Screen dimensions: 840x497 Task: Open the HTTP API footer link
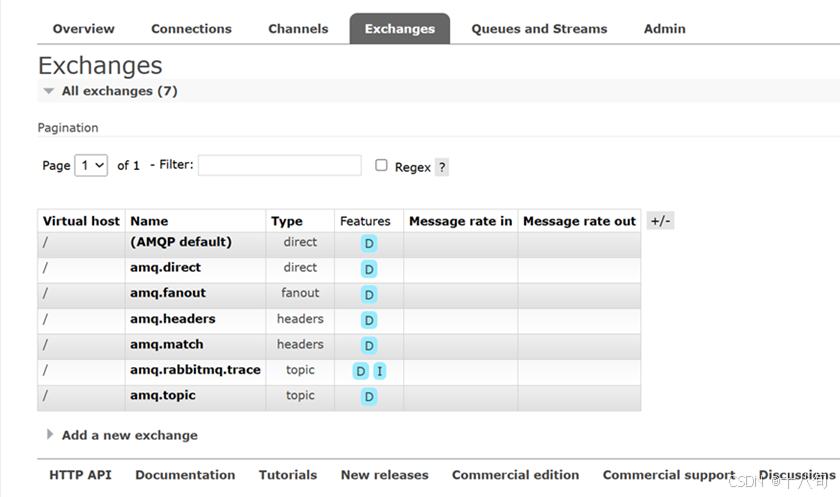[x=80, y=475]
